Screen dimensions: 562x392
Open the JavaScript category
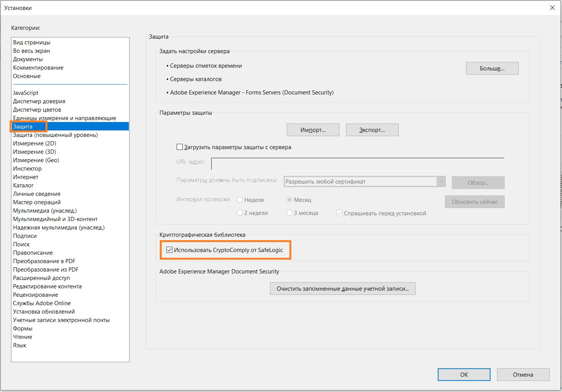[70, 93]
